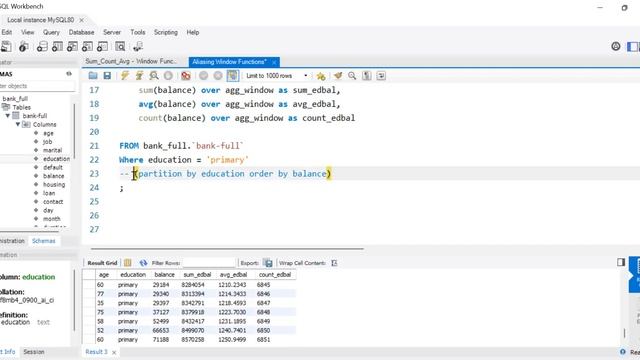Create a new schema via toolbar icon

pyautogui.click(x=42, y=47)
